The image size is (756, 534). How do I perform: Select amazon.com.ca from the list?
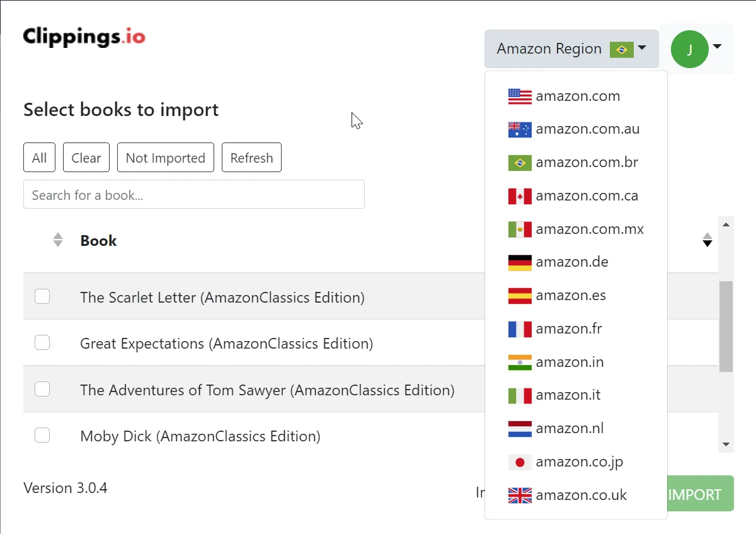coord(576,196)
